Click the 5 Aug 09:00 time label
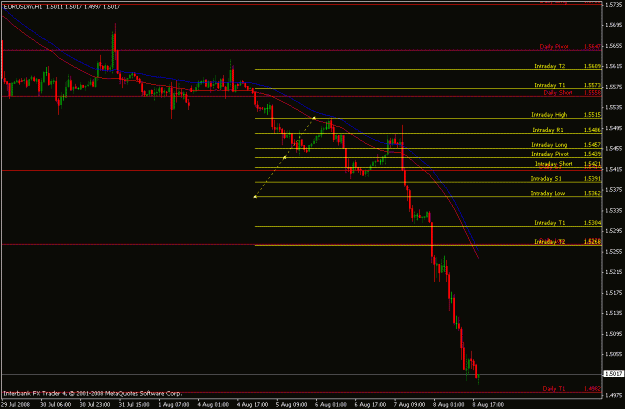 click(x=292, y=405)
